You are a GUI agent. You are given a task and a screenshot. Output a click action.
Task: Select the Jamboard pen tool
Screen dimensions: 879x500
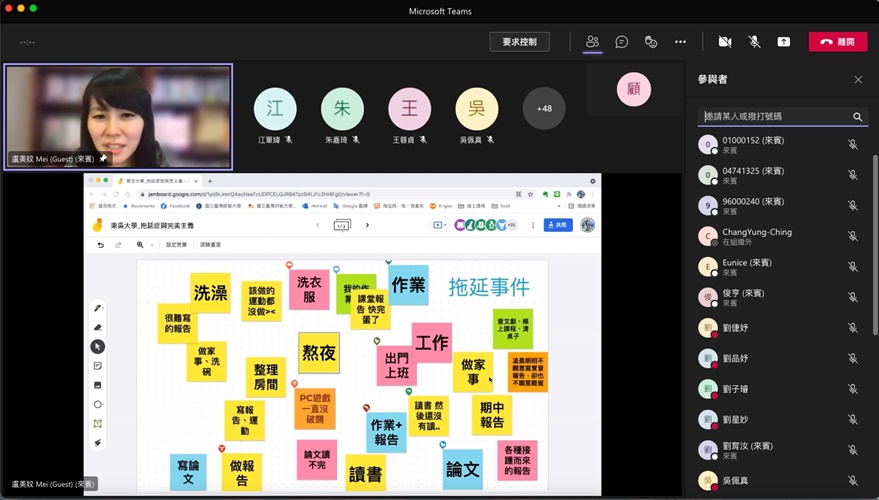click(98, 308)
